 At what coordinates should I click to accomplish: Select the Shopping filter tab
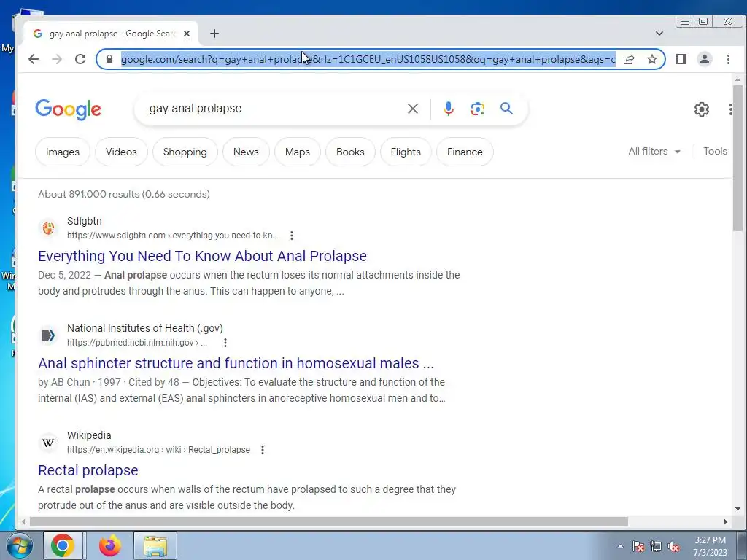pyautogui.click(x=185, y=152)
